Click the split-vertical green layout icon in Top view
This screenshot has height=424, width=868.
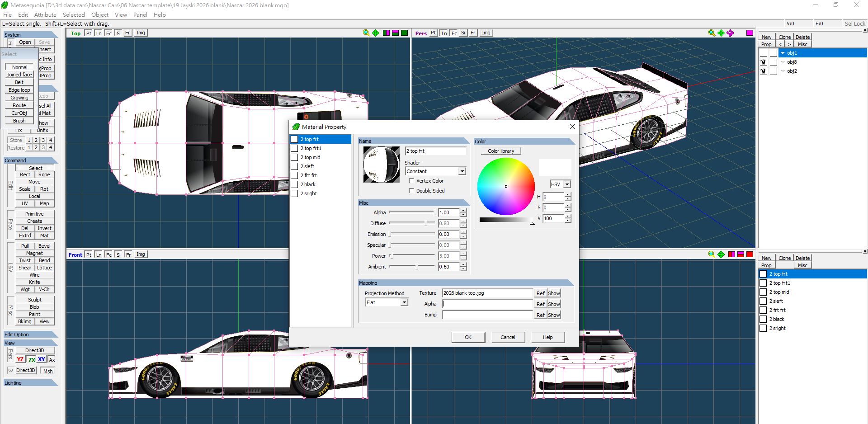pos(386,33)
